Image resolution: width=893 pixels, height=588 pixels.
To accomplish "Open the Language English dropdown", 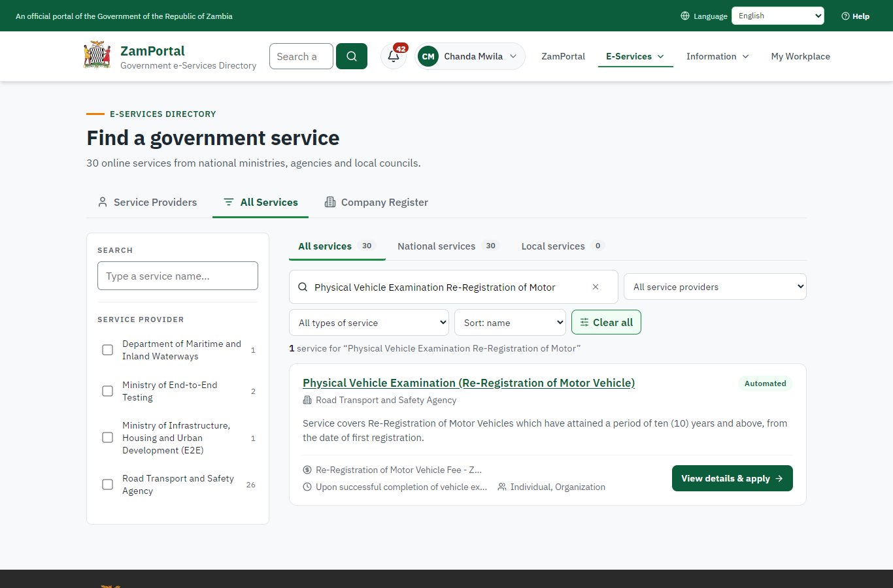I will 778,16.
